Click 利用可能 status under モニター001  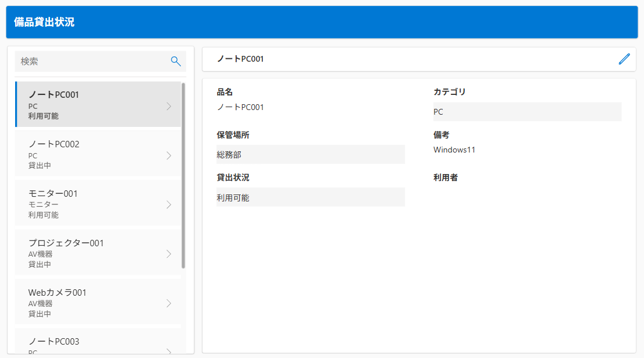[43, 215]
